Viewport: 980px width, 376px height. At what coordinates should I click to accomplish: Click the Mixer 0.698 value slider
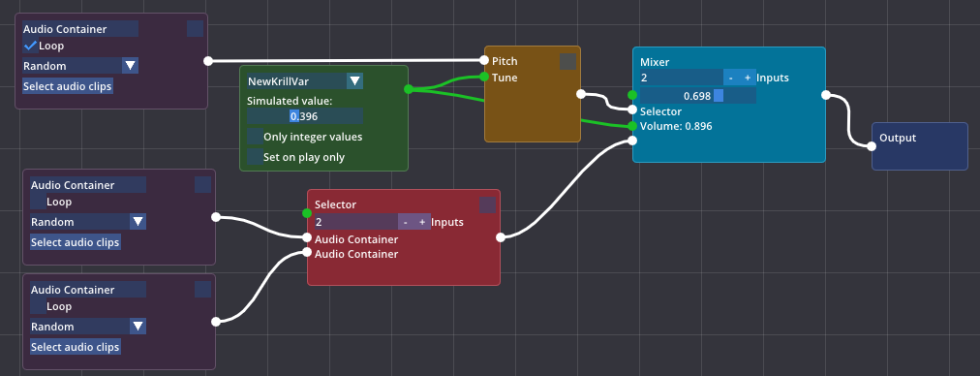[x=697, y=96]
